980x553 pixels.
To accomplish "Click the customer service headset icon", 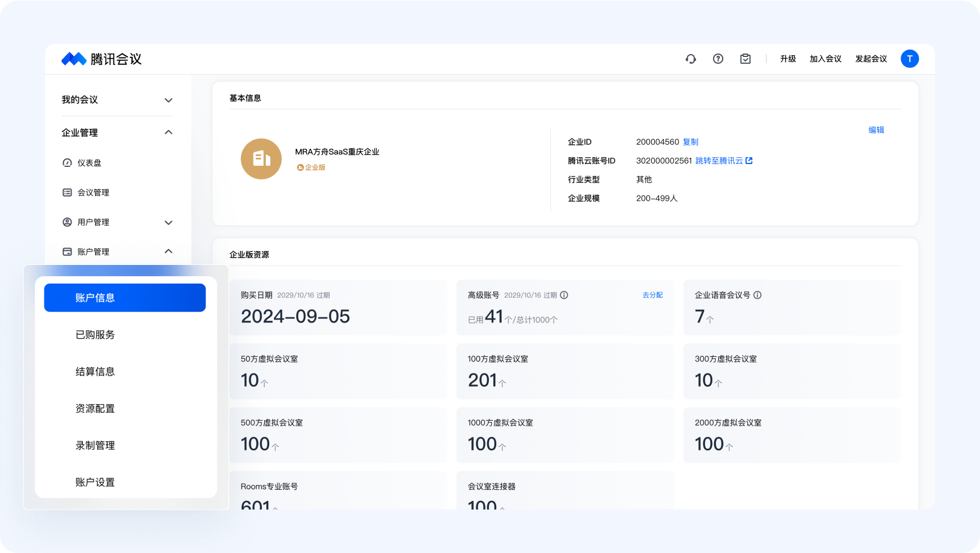I will click(x=691, y=59).
